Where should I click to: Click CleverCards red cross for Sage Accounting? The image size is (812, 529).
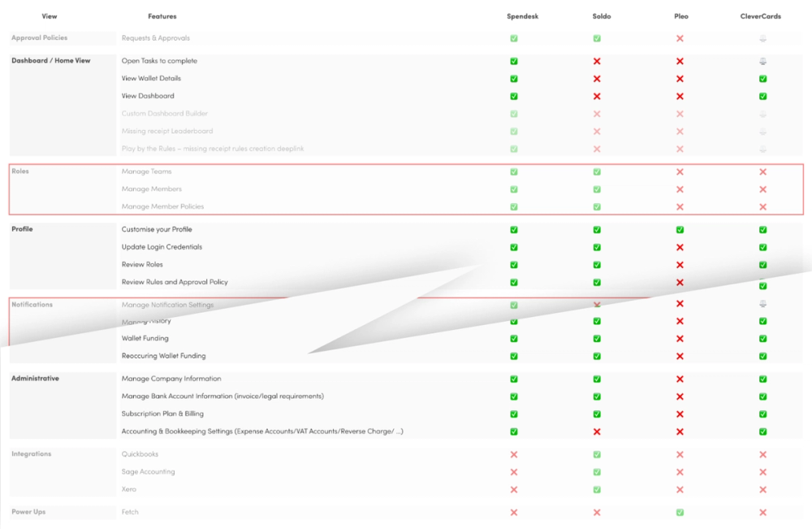[x=762, y=472]
